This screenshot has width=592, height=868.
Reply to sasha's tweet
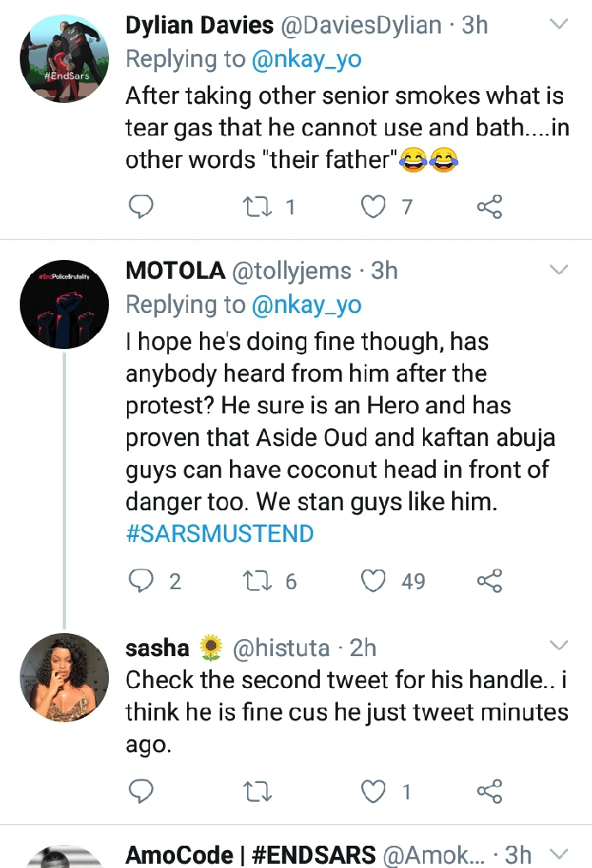(x=142, y=791)
